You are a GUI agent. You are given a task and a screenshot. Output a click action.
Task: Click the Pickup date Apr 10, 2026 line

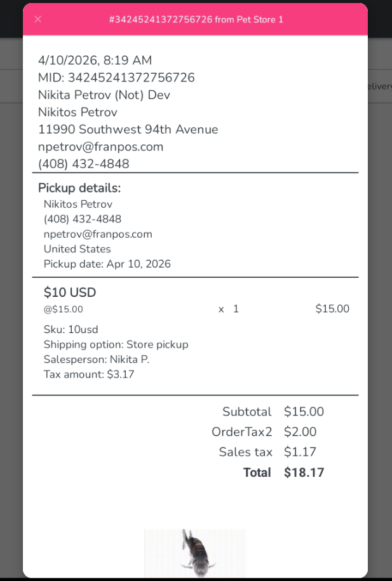point(107,264)
